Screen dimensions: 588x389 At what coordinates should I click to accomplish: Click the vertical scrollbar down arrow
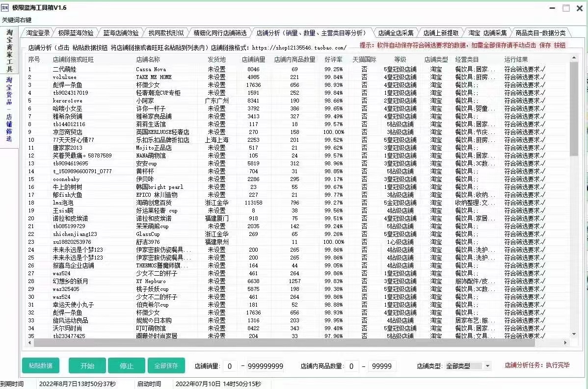click(574, 334)
